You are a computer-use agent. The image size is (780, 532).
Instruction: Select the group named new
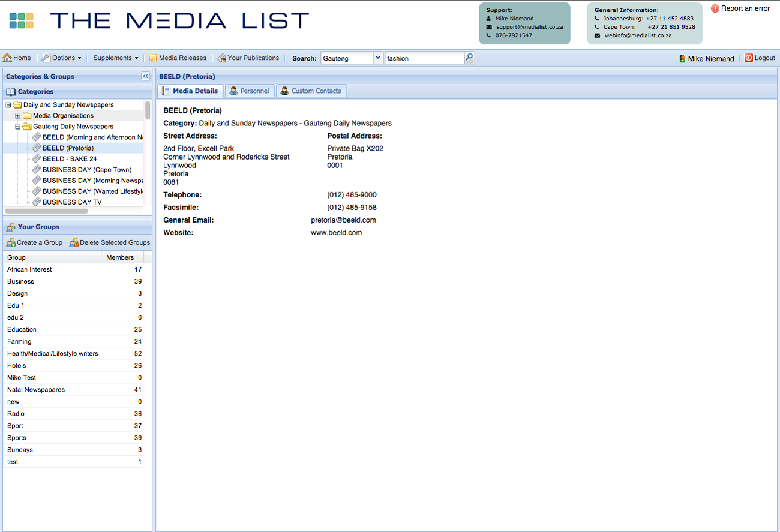click(x=73, y=401)
